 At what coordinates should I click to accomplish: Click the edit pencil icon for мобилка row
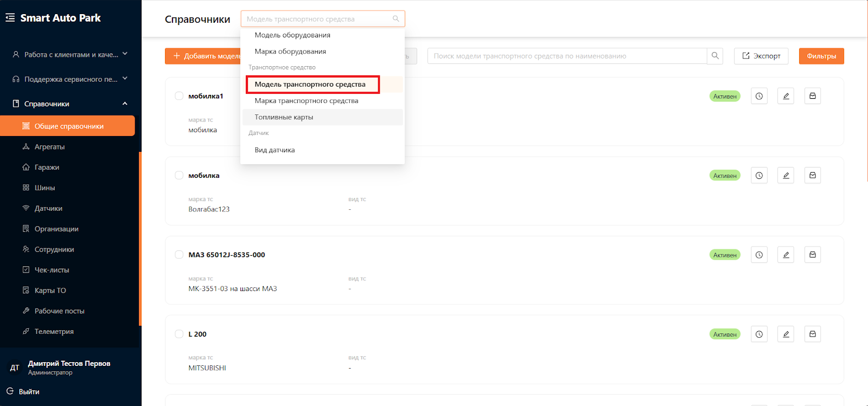[x=786, y=176]
